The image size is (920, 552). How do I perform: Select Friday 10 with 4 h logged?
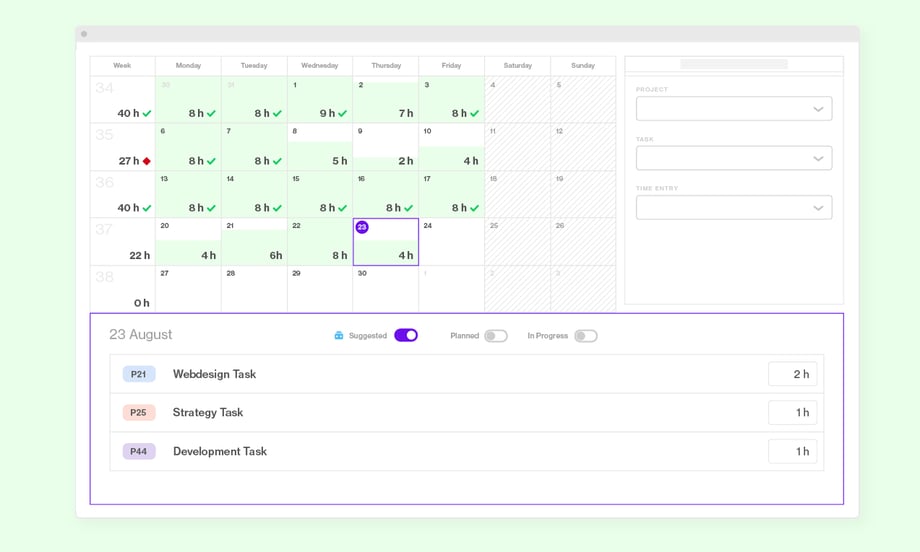[452, 147]
